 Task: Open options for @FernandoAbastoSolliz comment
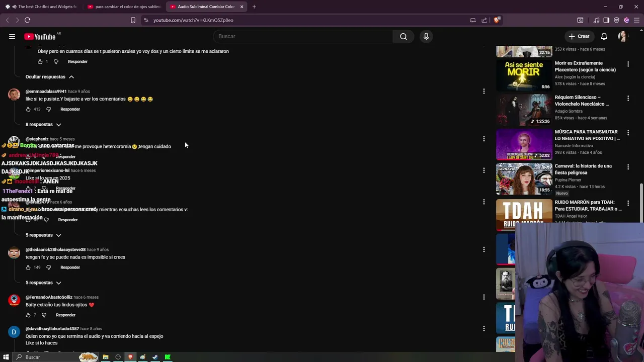[484, 297]
